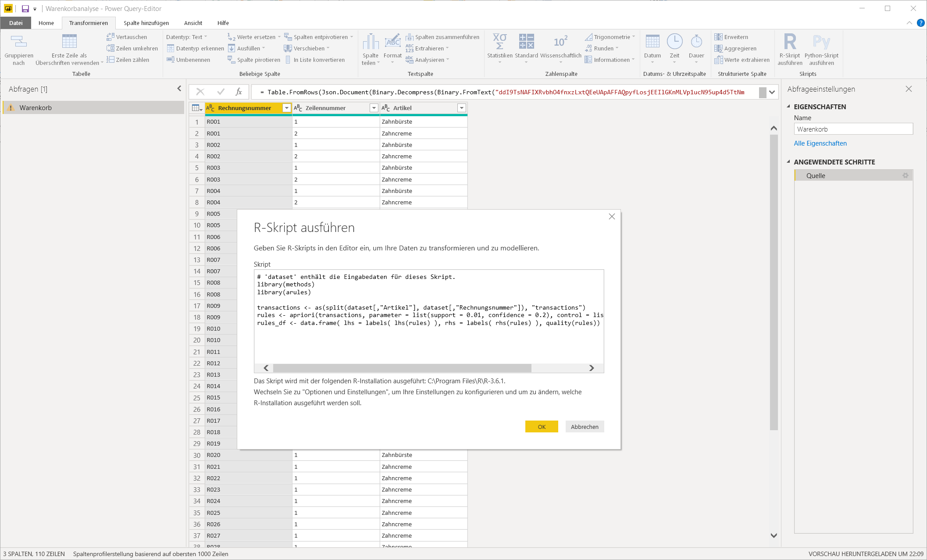Viewport: 927px width, 560px height.
Task: Open the Alle Eigenschaften link
Action: (x=820, y=143)
